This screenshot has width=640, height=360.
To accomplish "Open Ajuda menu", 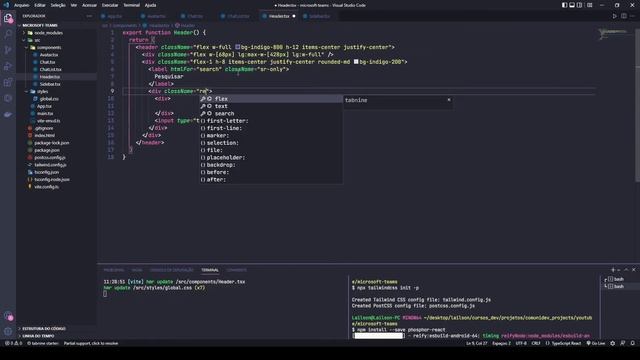I will click(x=150, y=5).
